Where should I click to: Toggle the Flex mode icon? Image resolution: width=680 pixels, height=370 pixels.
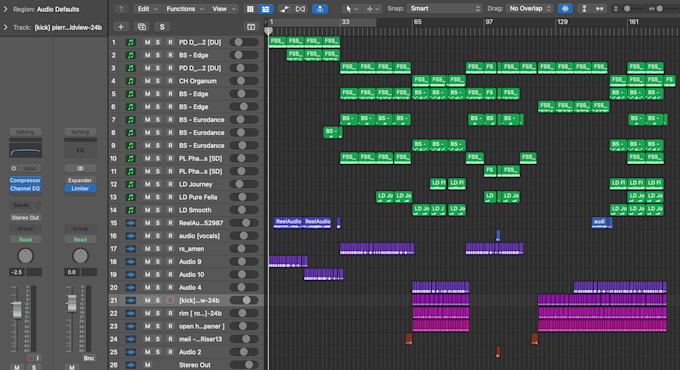300,9
